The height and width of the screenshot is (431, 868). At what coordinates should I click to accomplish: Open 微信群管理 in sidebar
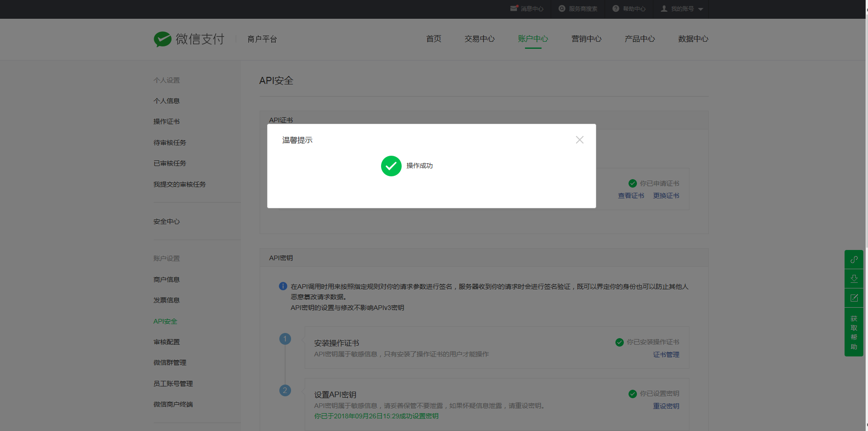(170, 363)
